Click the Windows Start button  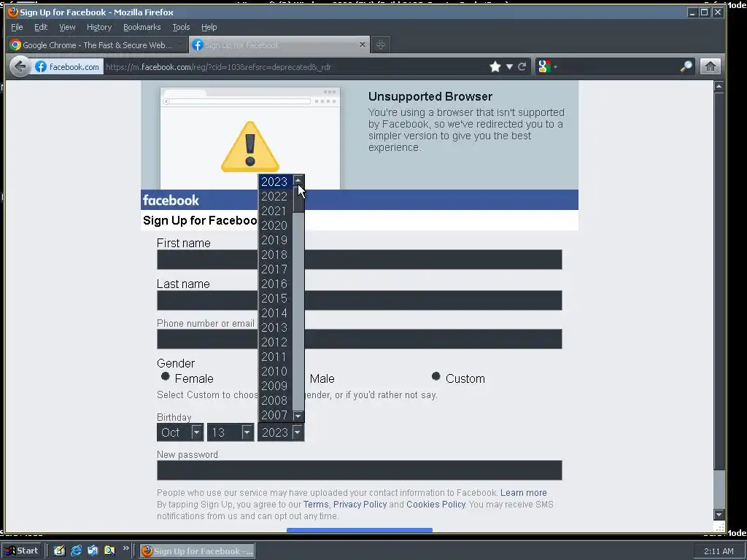pyautogui.click(x=22, y=551)
